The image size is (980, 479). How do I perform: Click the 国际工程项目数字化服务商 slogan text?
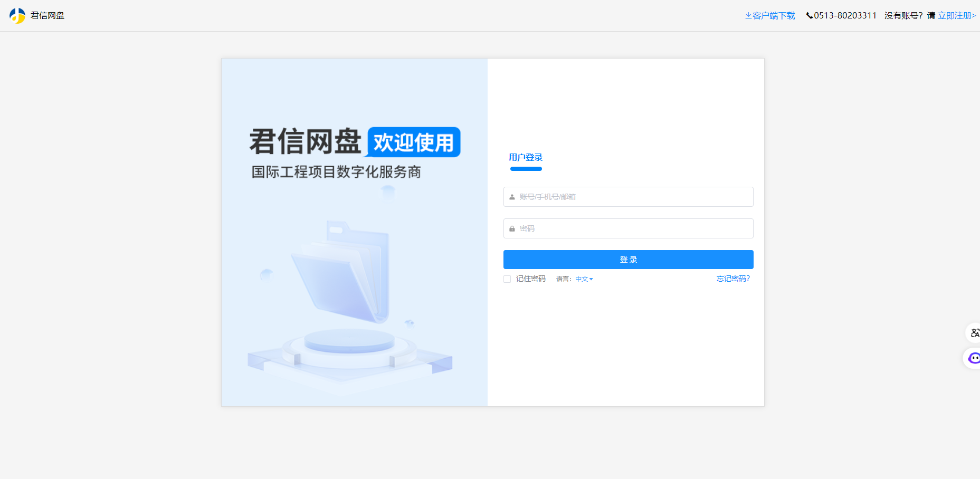coord(336,172)
